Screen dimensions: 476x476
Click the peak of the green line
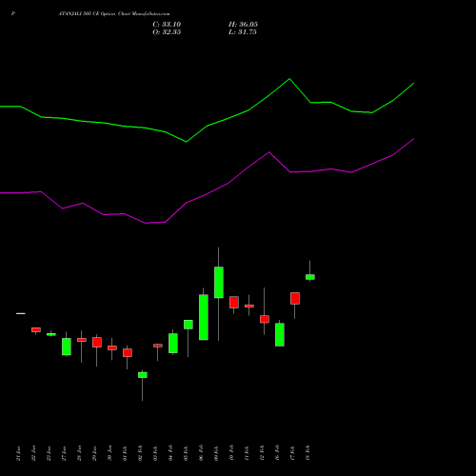[x=289, y=79]
